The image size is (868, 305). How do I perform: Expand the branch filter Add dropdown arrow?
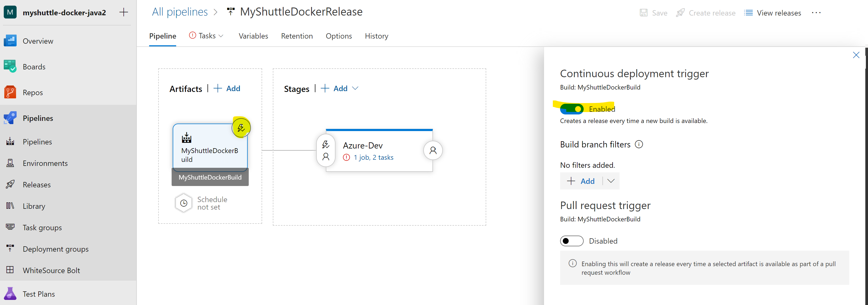[x=611, y=181]
